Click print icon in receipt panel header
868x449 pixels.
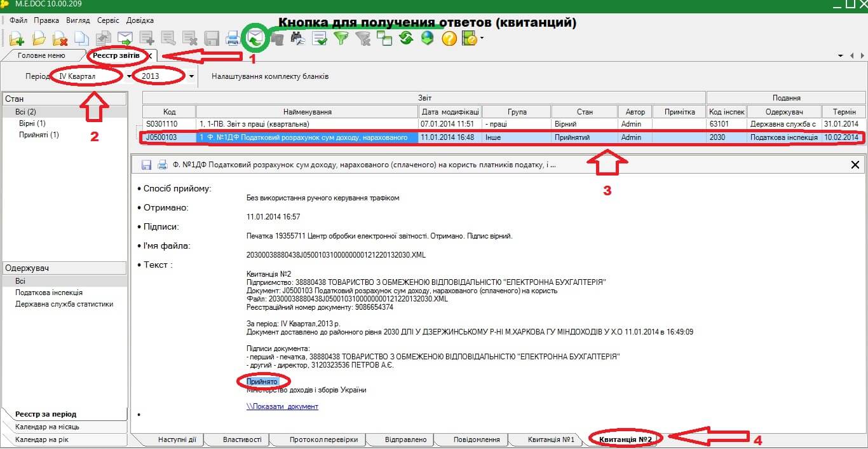[x=162, y=165]
